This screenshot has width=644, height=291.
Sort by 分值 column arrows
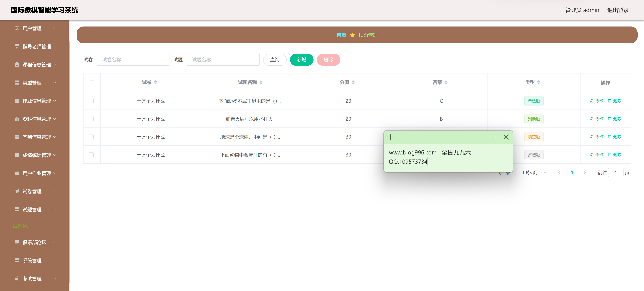click(x=353, y=82)
